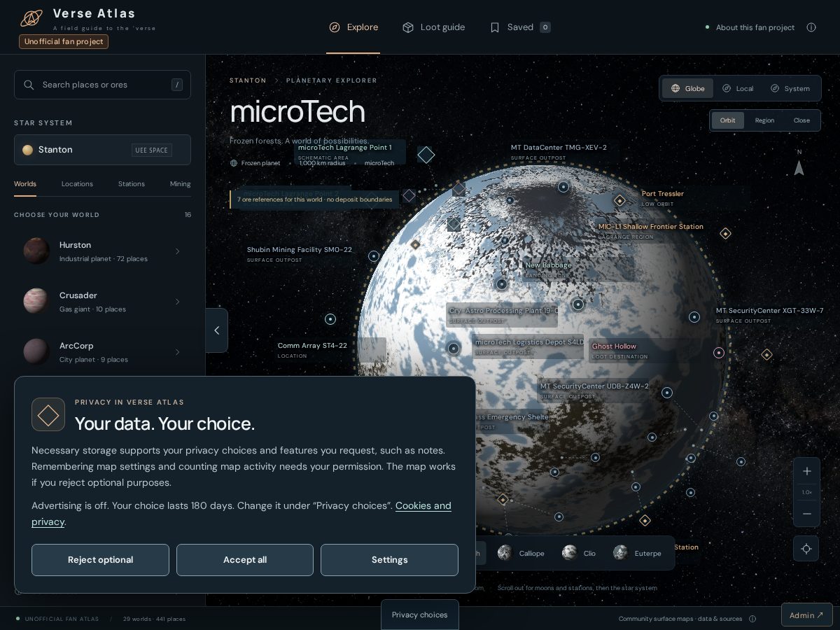Open the Saved tab
Image resolution: width=840 pixels, height=630 pixels.
click(520, 27)
